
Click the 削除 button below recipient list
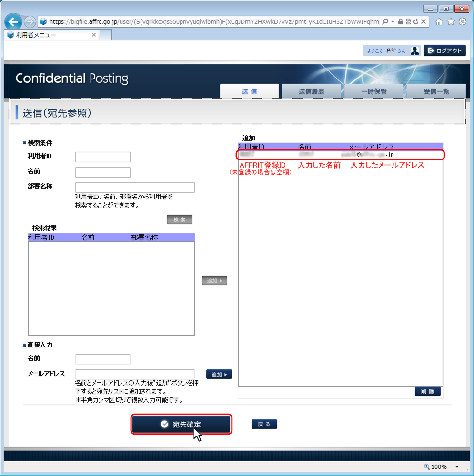click(x=427, y=391)
